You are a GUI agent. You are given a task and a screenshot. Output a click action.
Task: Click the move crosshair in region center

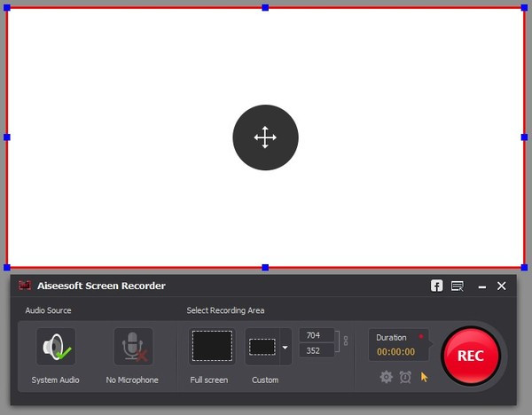tap(265, 137)
